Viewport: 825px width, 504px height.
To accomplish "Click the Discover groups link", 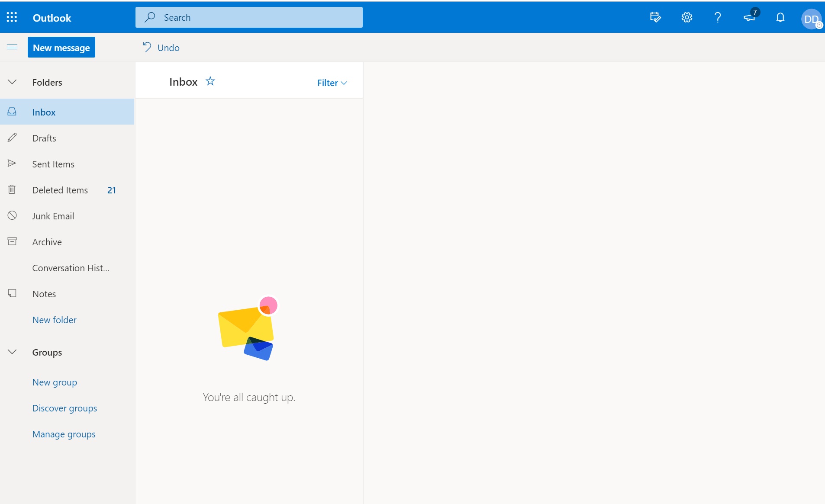I will tap(64, 408).
